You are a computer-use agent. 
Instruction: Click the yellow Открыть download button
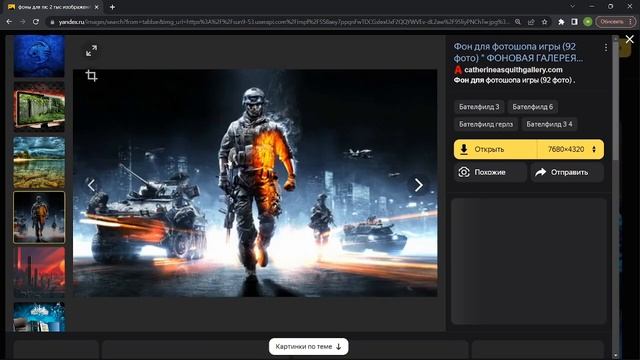[495, 149]
